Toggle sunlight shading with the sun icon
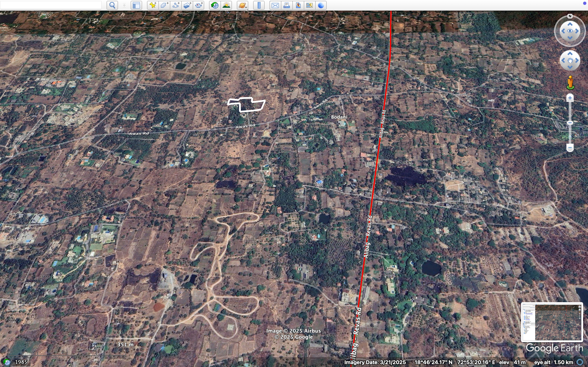 point(226,5)
